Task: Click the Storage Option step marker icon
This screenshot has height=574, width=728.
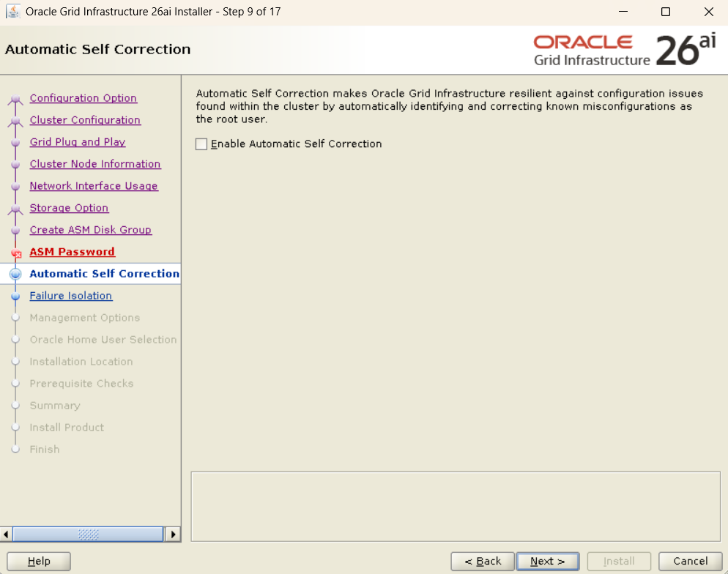Action: pyautogui.click(x=16, y=209)
